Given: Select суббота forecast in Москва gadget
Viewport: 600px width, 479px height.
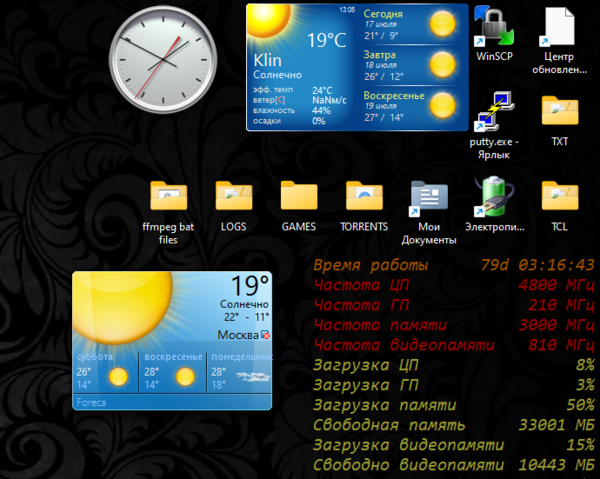Looking at the screenshot, I should tap(105, 372).
